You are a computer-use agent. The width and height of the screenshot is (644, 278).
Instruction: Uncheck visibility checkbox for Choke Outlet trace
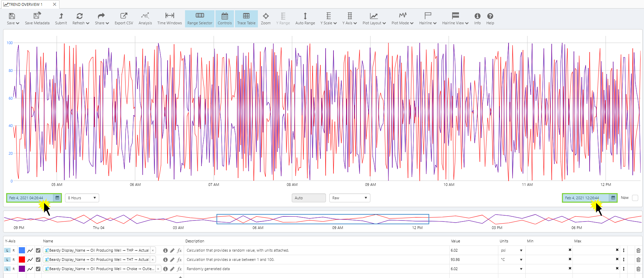[38, 269]
